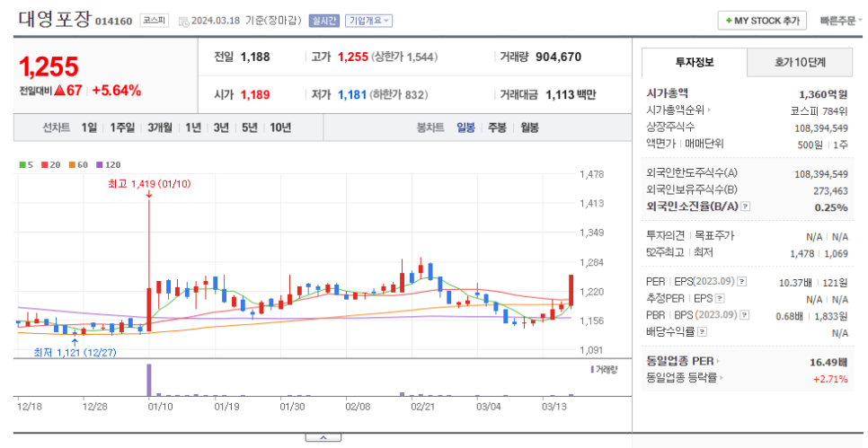Select the 5년 line chart period
The height and width of the screenshot is (448, 868).
click(250, 127)
